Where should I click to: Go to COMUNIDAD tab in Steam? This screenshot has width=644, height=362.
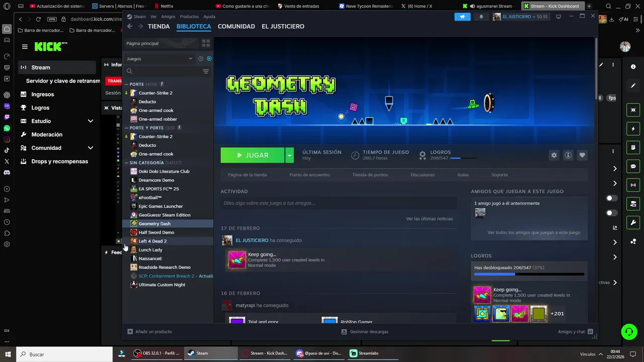pyautogui.click(x=236, y=26)
